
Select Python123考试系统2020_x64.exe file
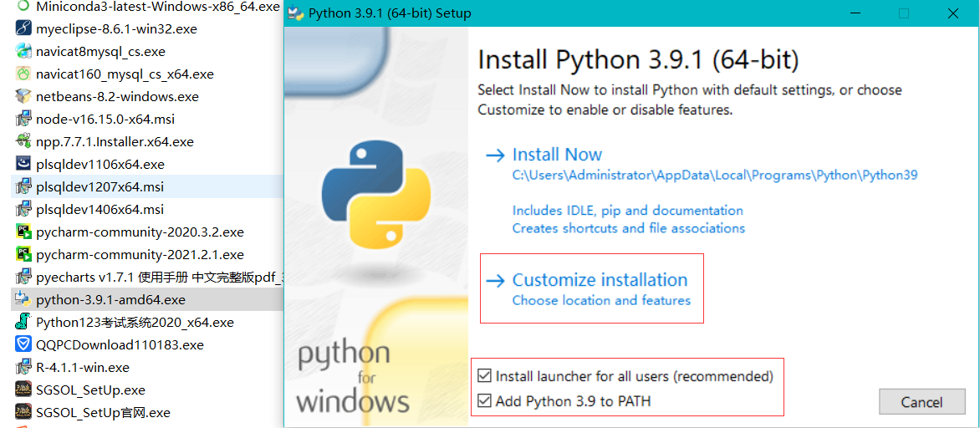coord(135,322)
